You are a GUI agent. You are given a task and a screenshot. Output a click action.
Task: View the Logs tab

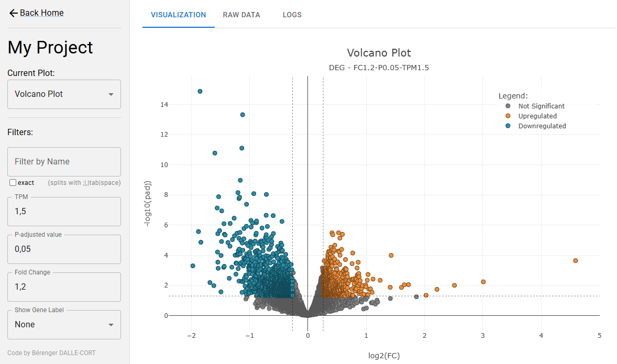(292, 15)
